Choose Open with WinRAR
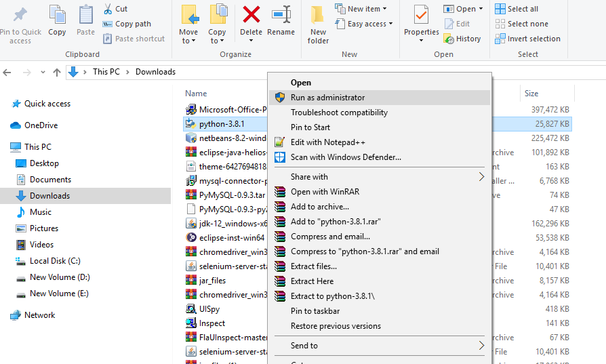Viewport: 606px width, 364px height. point(379,192)
